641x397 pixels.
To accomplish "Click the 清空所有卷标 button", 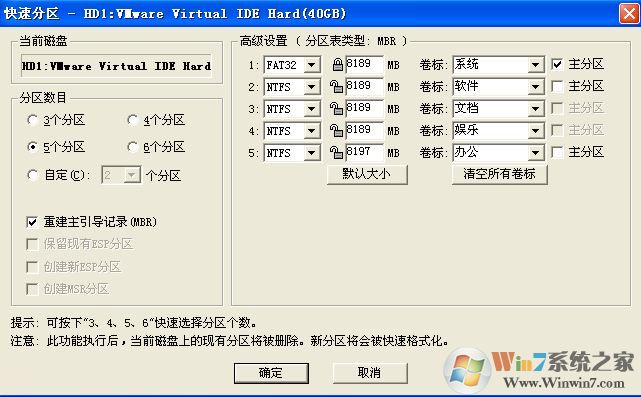I will point(500,175).
